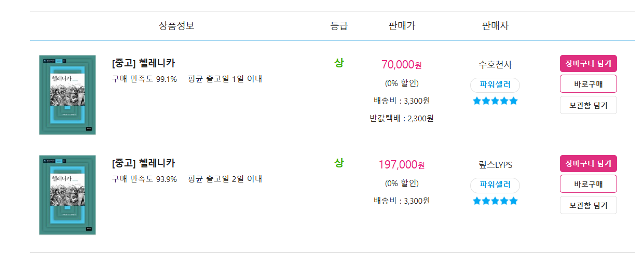The width and height of the screenshot is (644, 254).
Task: Buy now (바로구매) the 197,000원 listing
Action: pyautogui.click(x=588, y=184)
